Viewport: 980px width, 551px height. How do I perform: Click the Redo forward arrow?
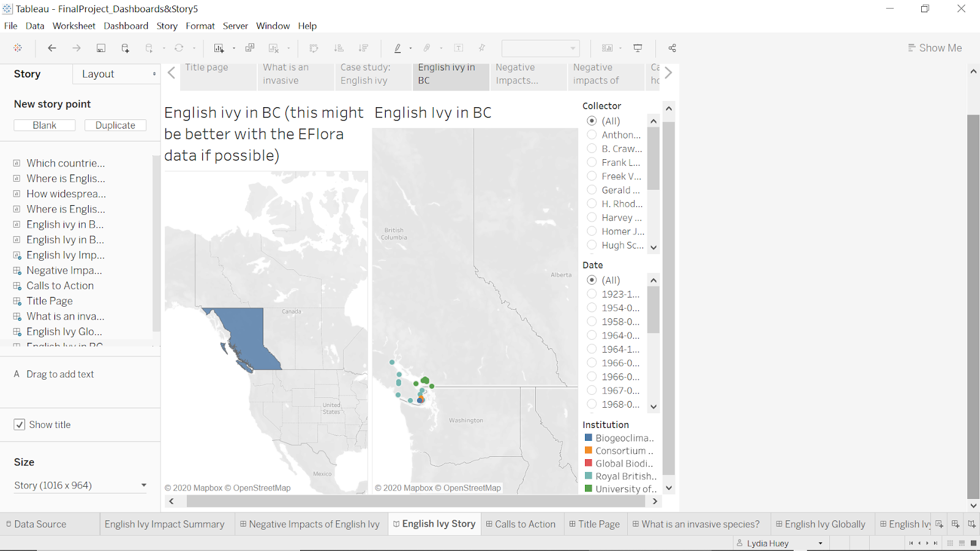click(77, 48)
